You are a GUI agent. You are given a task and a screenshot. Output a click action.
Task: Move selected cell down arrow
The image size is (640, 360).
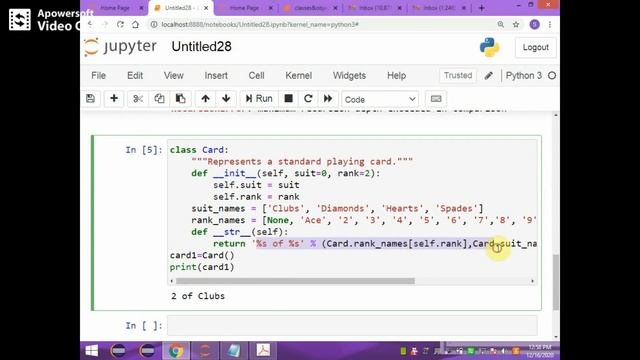[226, 99]
